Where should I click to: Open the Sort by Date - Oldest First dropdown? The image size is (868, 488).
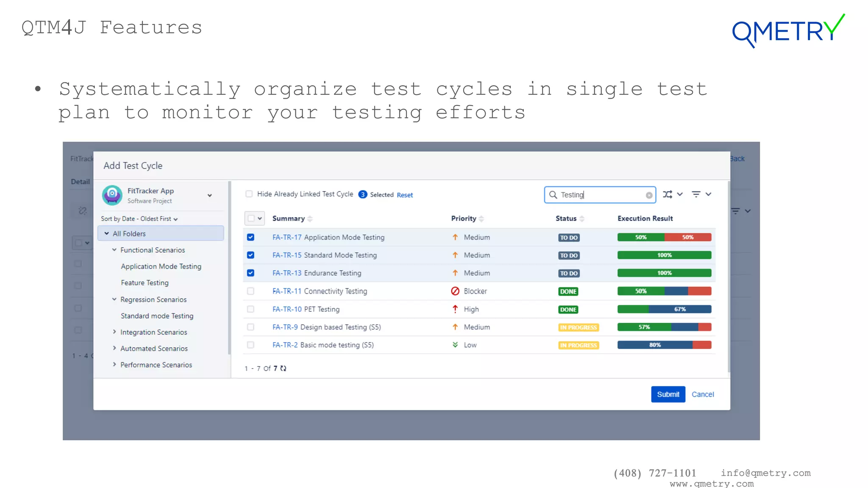(x=139, y=219)
